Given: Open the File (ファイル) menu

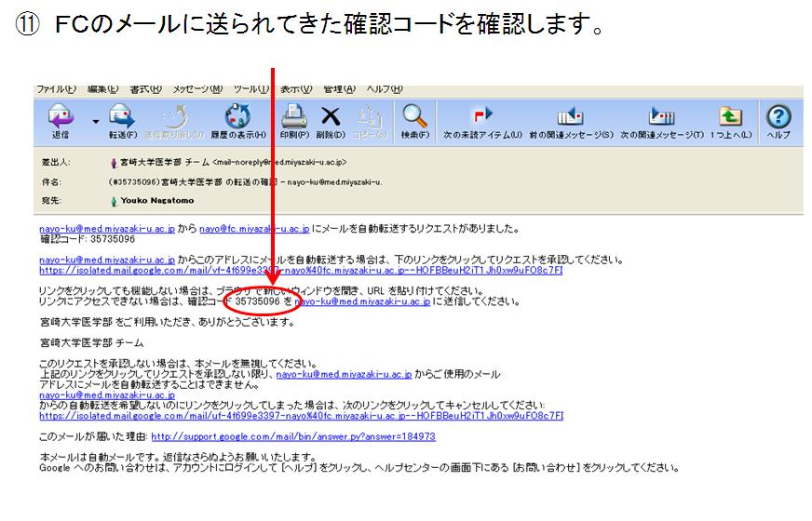Looking at the screenshot, I should click(x=56, y=89).
